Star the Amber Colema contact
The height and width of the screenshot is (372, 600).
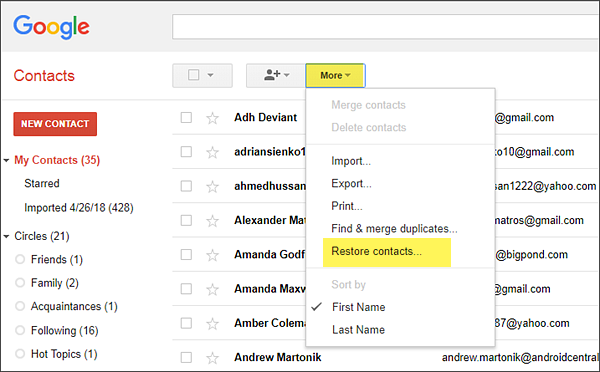point(212,324)
